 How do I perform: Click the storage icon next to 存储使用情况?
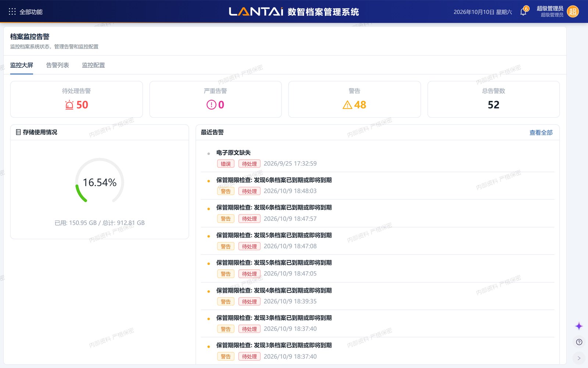pyautogui.click(x=18, y=132)
